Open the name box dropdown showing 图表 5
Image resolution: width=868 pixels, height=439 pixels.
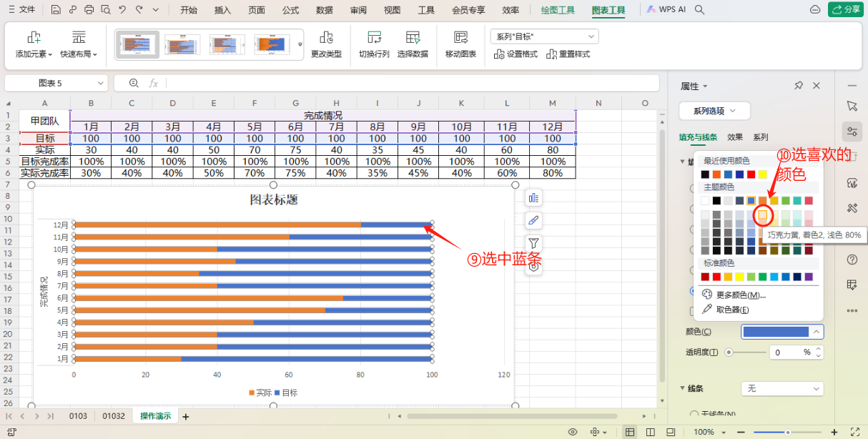99,83
